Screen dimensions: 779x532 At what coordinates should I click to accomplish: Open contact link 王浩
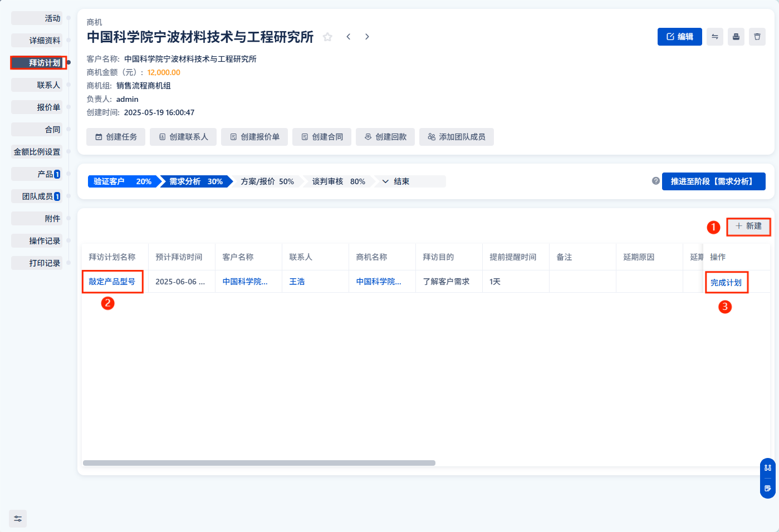click(297, 282)
